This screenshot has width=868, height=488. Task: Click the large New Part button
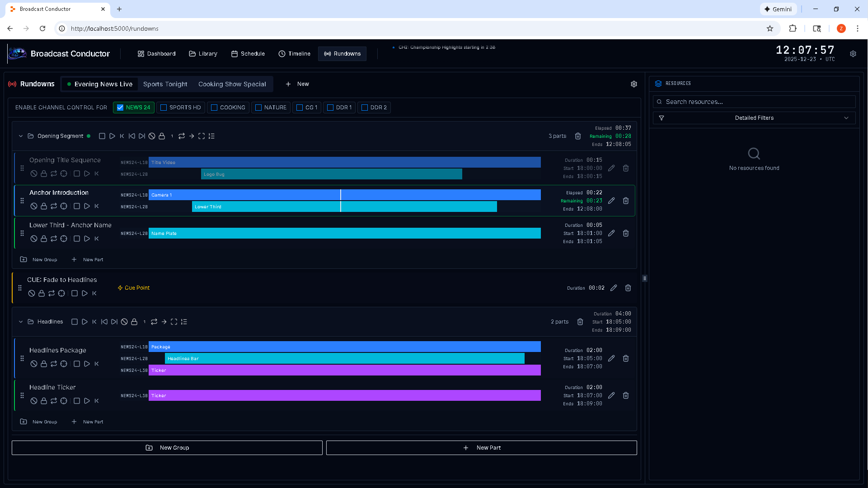(x=481, y=448)
